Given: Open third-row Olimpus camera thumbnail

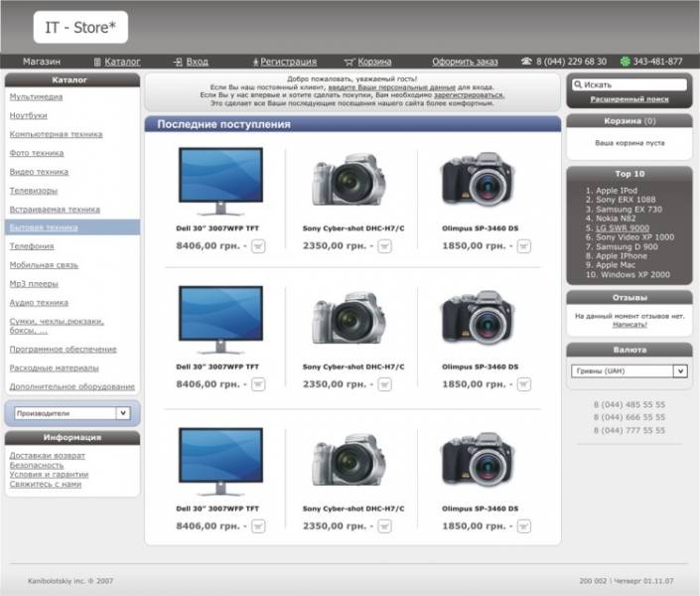Looking at the screenshot, I should point(479,460).
